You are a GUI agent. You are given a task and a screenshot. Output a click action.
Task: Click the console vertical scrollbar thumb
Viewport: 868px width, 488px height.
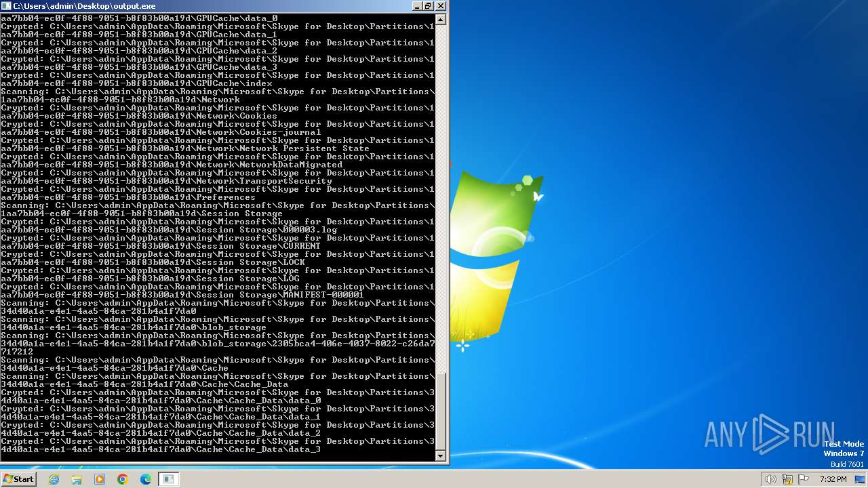pyautogui.click(x=441, y=411)
